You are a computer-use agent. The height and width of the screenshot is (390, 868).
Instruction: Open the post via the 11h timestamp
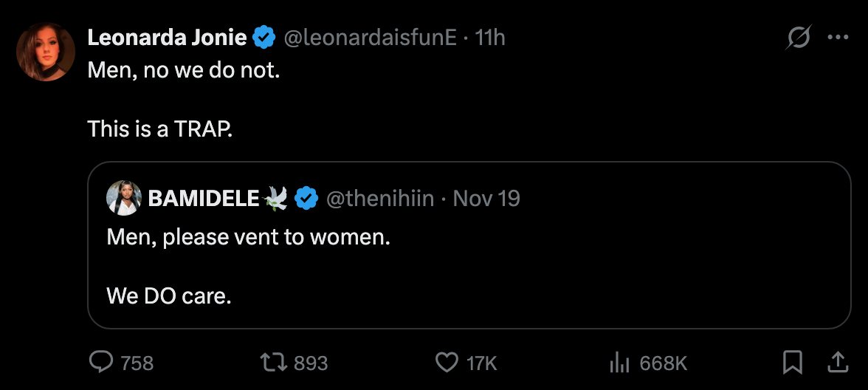490,38
